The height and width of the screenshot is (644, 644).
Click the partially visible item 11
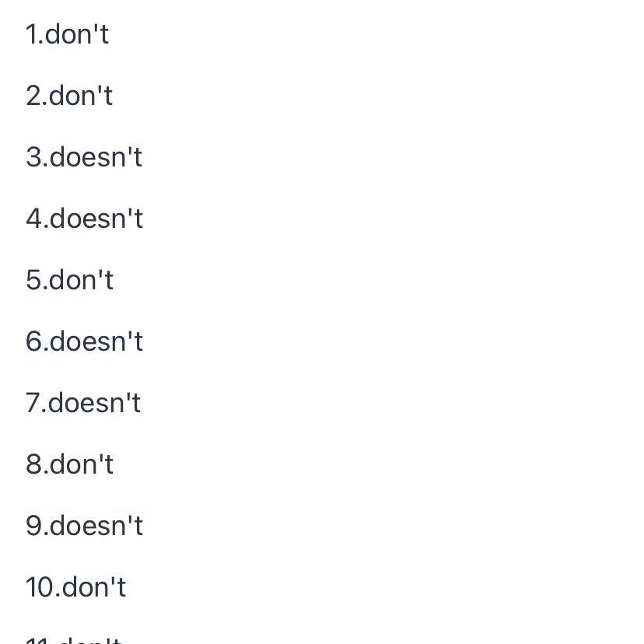click(74, 640)
